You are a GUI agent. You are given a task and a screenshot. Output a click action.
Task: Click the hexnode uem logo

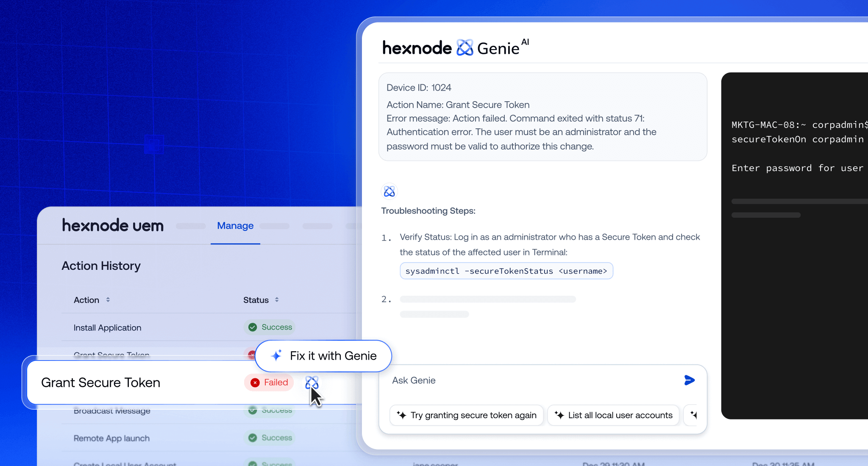click(x=113, y=225)
